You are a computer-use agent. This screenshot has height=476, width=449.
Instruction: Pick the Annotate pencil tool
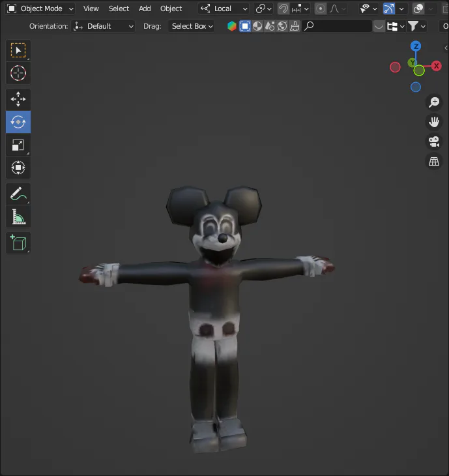pyautogui.click(x=18, y=194)
